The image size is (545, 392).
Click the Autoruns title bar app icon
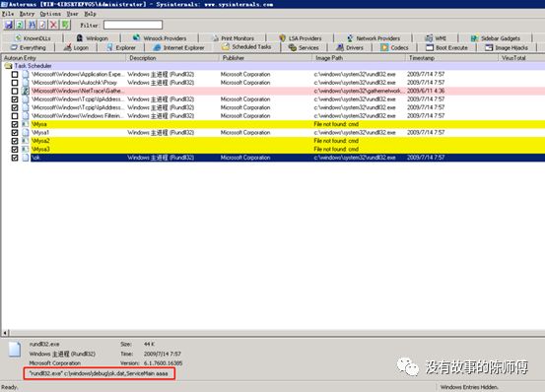[4, 4]
